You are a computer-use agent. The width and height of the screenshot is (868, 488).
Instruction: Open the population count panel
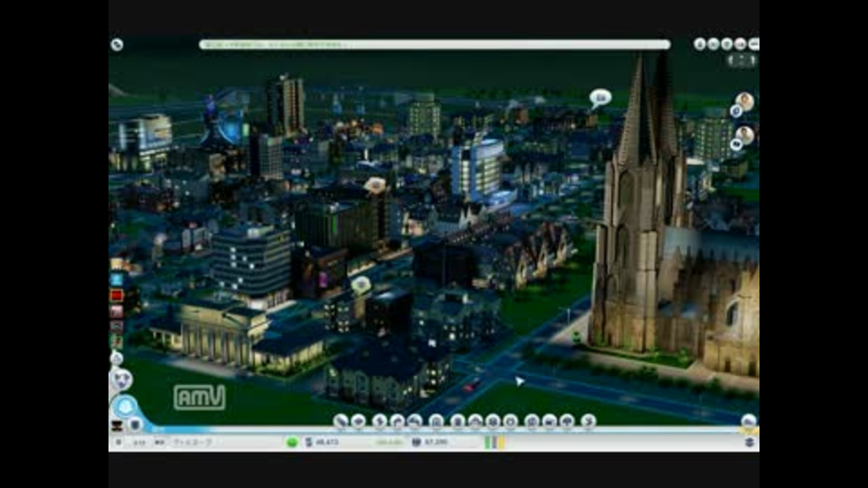coord(430,442)
